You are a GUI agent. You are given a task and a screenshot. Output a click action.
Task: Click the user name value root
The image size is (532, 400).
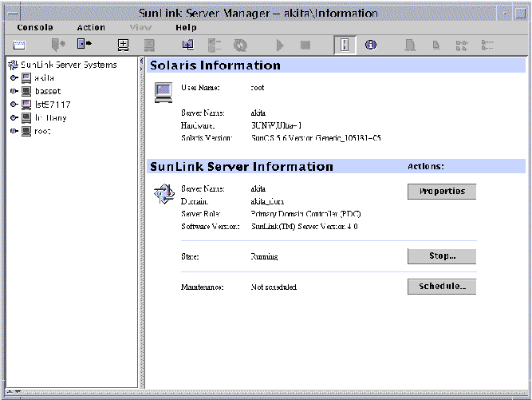(x=257, y=88)
